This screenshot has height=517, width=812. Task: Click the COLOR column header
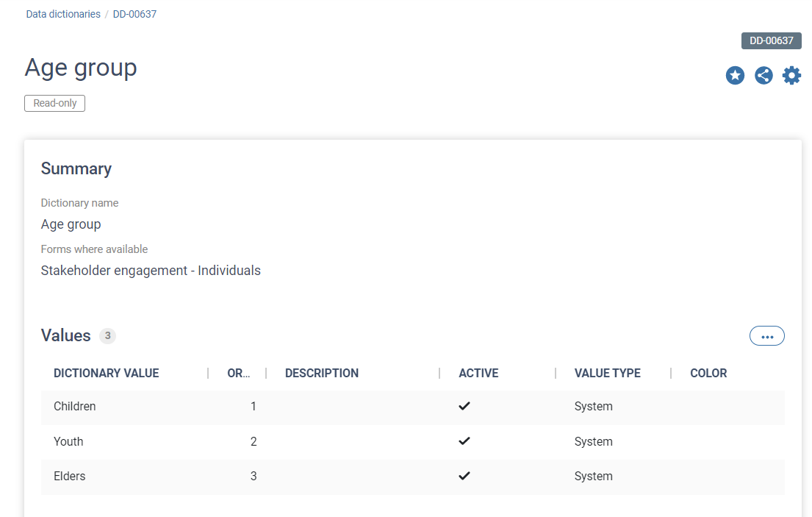(x=708, y=373)
